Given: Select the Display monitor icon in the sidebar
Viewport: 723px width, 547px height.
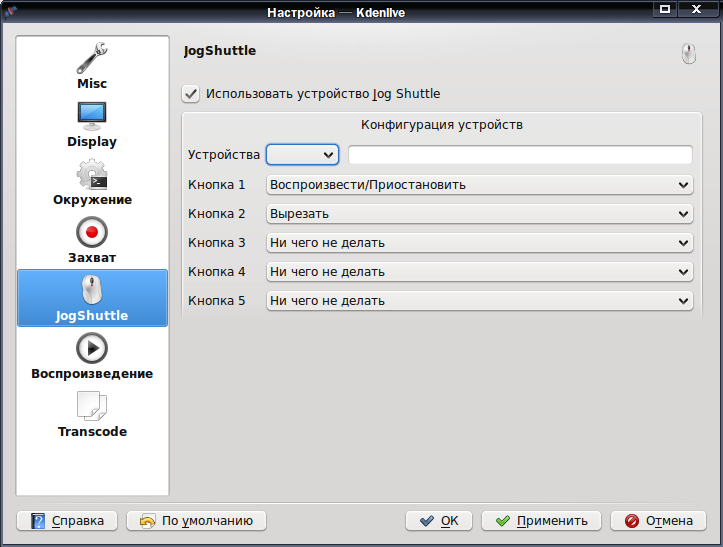Looking at the screenshot, I should click(92, 116).
